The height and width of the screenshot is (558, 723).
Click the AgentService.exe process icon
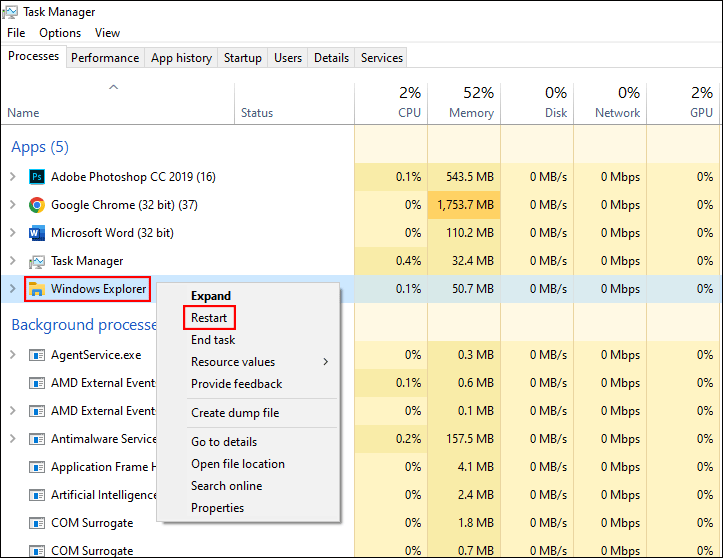pos(37,355)
